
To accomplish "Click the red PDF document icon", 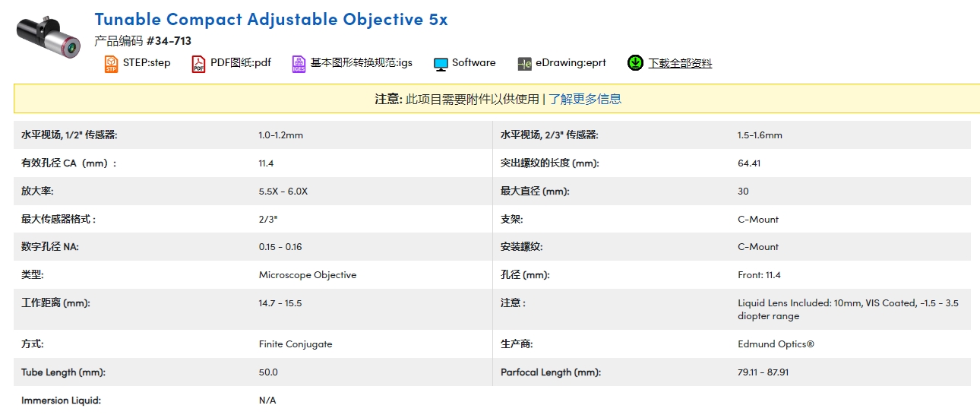I will coord(198,64).
